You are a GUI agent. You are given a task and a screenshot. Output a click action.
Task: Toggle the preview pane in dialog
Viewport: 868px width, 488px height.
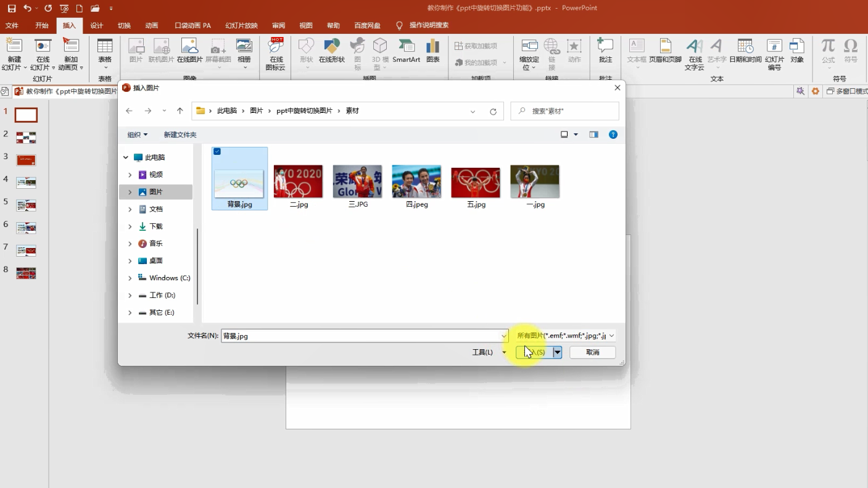[594, 134]
